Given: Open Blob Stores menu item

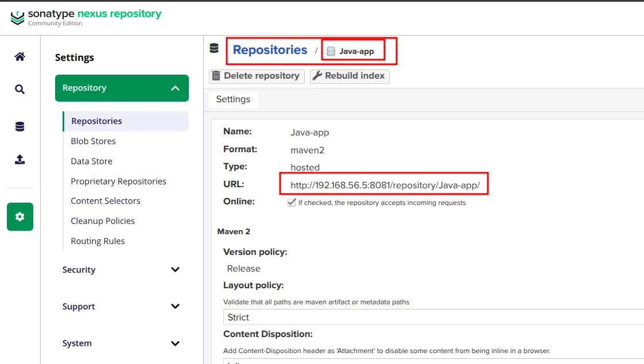Looking at the screenshot, I should (x=93, y=141).
